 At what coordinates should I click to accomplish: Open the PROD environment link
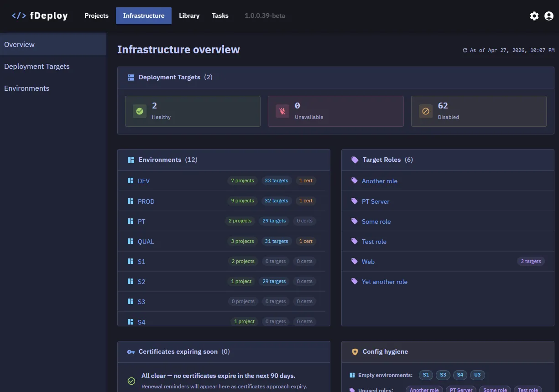click(146, 201)
